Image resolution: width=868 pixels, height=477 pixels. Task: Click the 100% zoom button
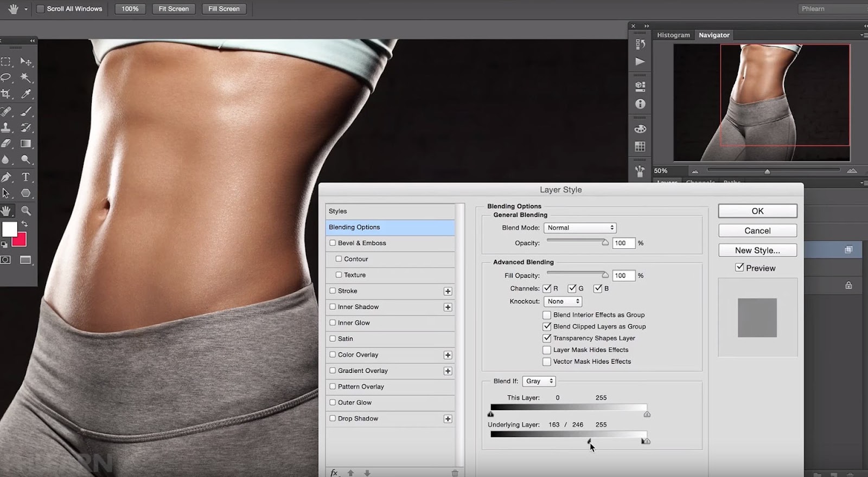coord(130,9)
